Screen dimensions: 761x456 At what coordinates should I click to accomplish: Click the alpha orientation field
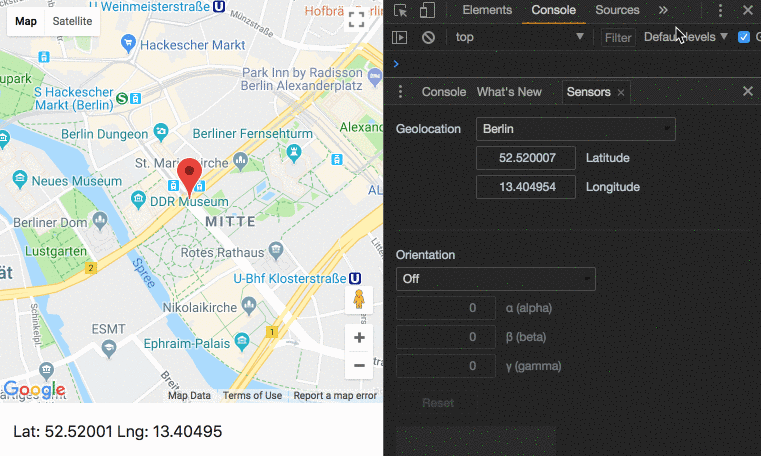(x=446, y=308)
